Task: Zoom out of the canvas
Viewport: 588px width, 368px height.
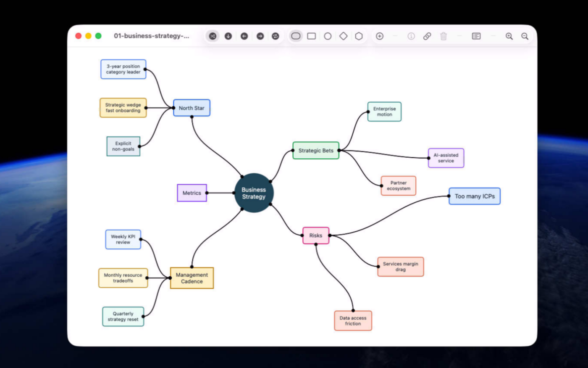Action: (x=525, y=36)
